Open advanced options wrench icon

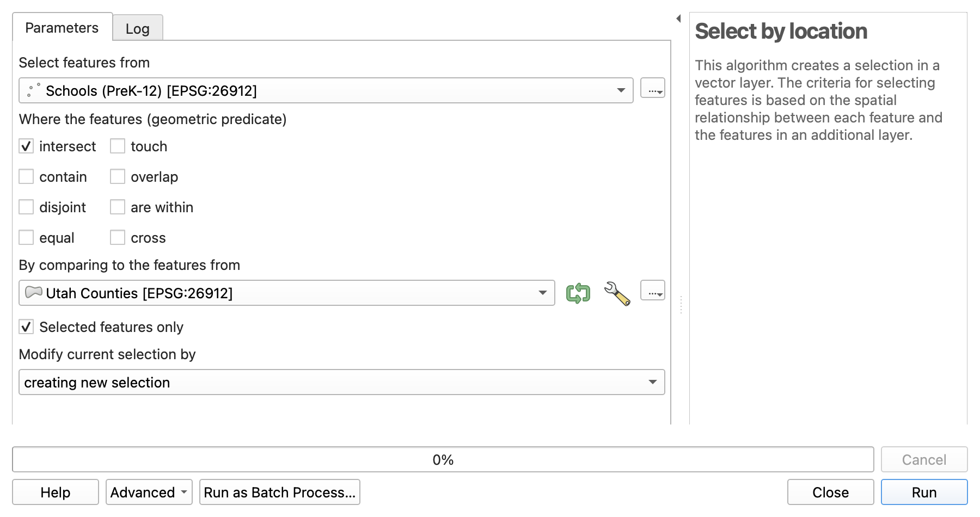(617, 293)
